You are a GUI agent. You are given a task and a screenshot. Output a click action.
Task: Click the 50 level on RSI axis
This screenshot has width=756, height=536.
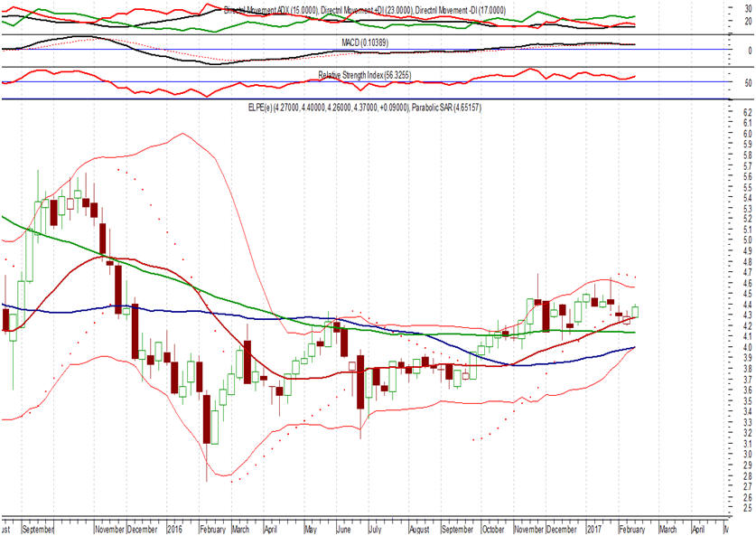coord(748,83)
